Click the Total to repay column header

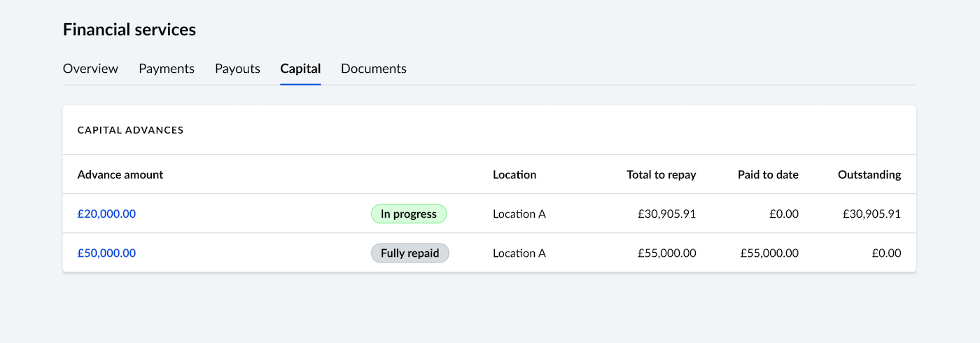pos(661,175)
